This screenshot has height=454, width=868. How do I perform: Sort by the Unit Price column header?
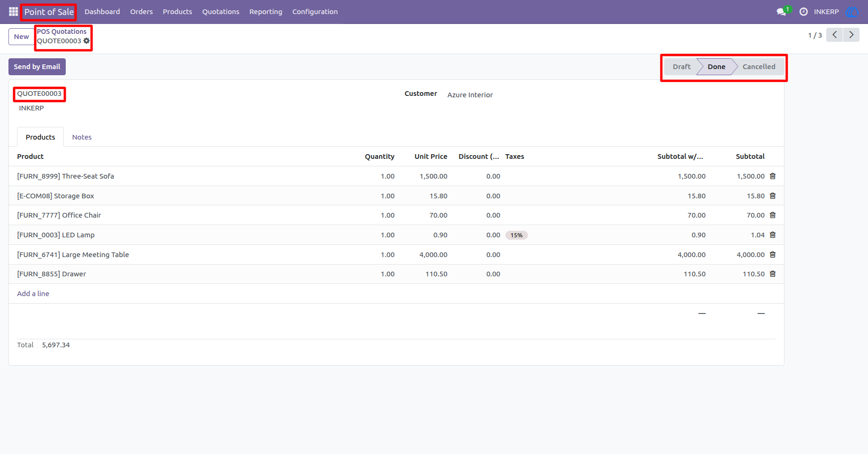tap(431, 157)
